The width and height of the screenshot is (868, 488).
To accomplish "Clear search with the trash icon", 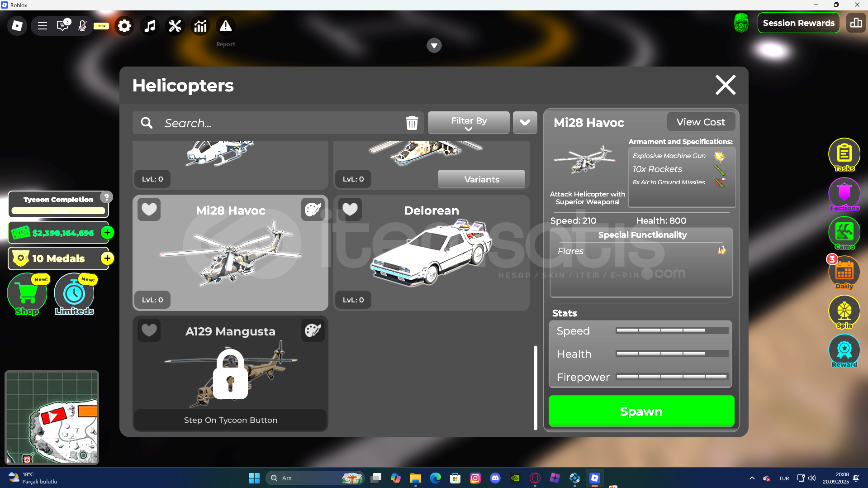I will coord(412,123).
